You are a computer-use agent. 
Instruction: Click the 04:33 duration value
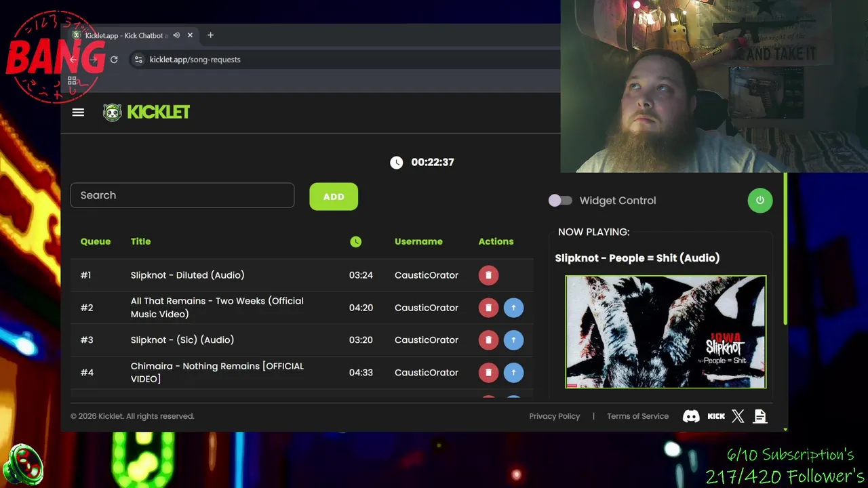(361, 373)
